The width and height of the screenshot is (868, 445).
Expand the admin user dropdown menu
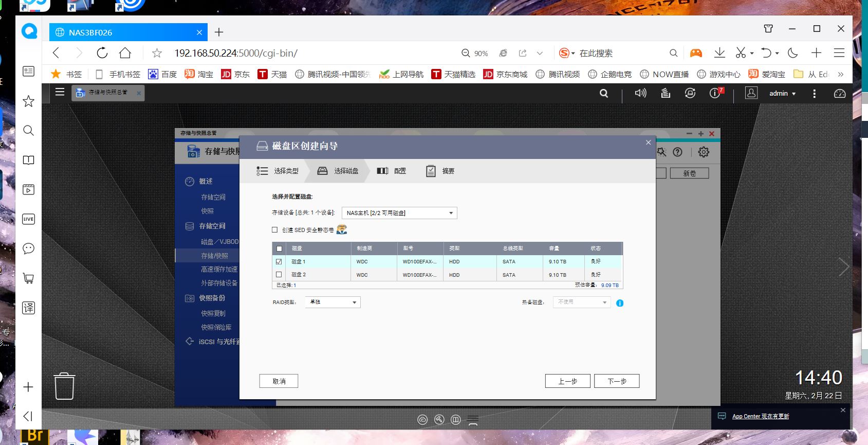coord(794,94)
